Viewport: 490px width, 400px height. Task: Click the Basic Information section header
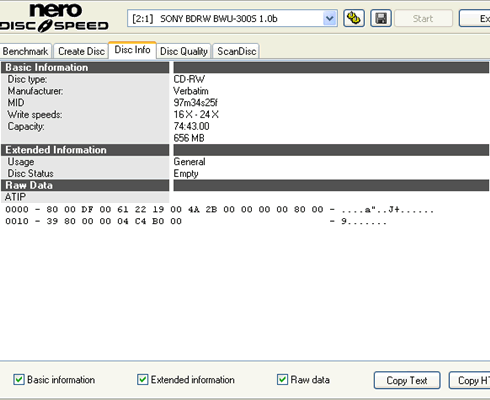[85, 67]
